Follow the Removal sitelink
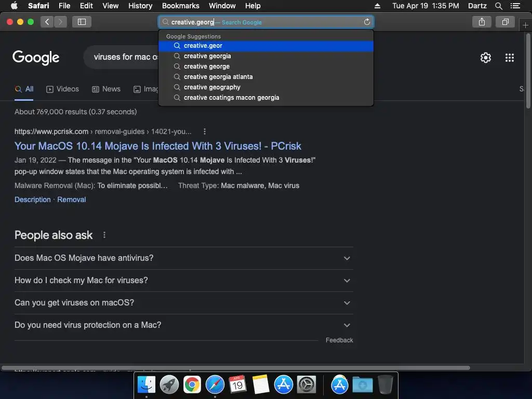This screenshot has height=399, width=532. point(72,199)
